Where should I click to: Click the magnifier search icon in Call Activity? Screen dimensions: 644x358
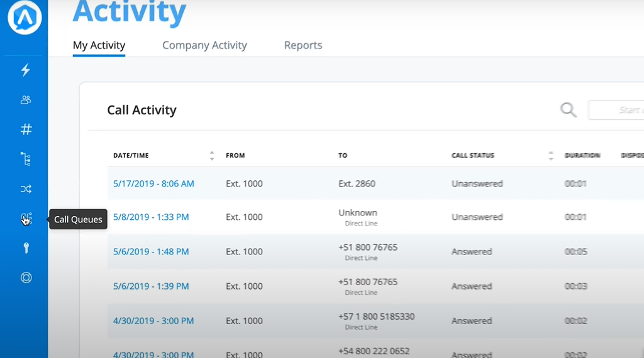point(568,111)
